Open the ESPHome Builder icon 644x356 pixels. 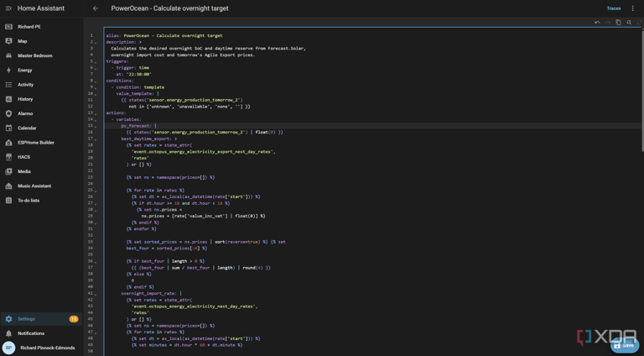click(x=8, y=143)
